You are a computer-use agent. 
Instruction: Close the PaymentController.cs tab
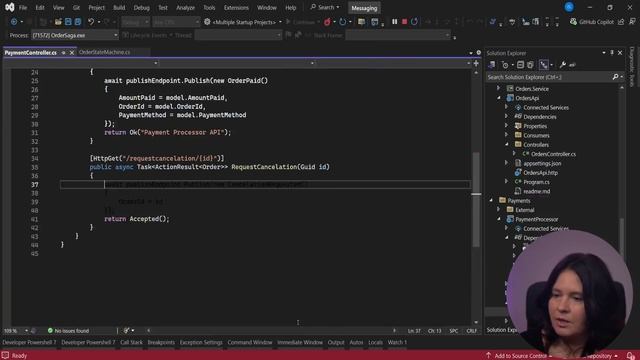point(72,53)
